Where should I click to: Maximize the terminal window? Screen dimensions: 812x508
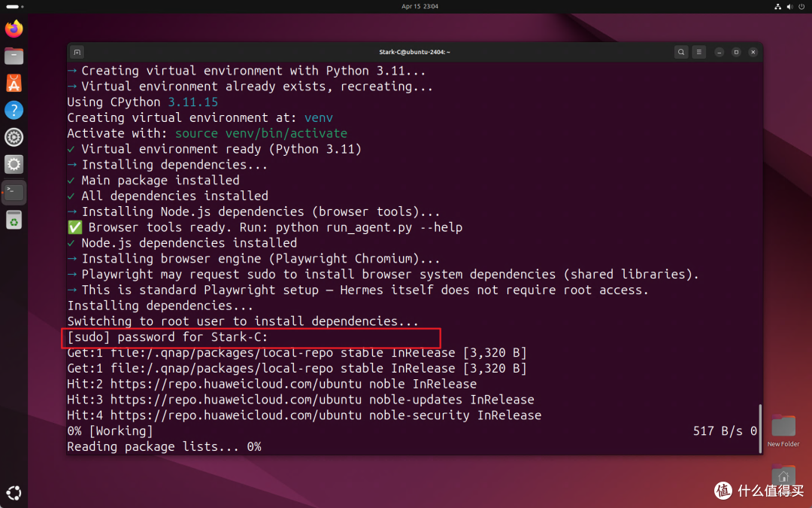click(x=736, y=53)
